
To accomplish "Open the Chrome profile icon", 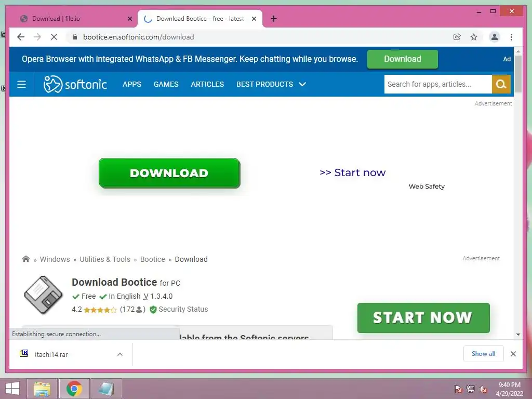I will (495, 37).
